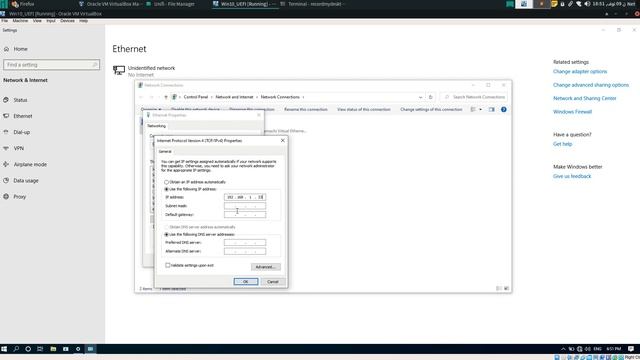The image size is (640, 360).
Task: Open VirtualBox Machine menu
Action: click(20, 21)
